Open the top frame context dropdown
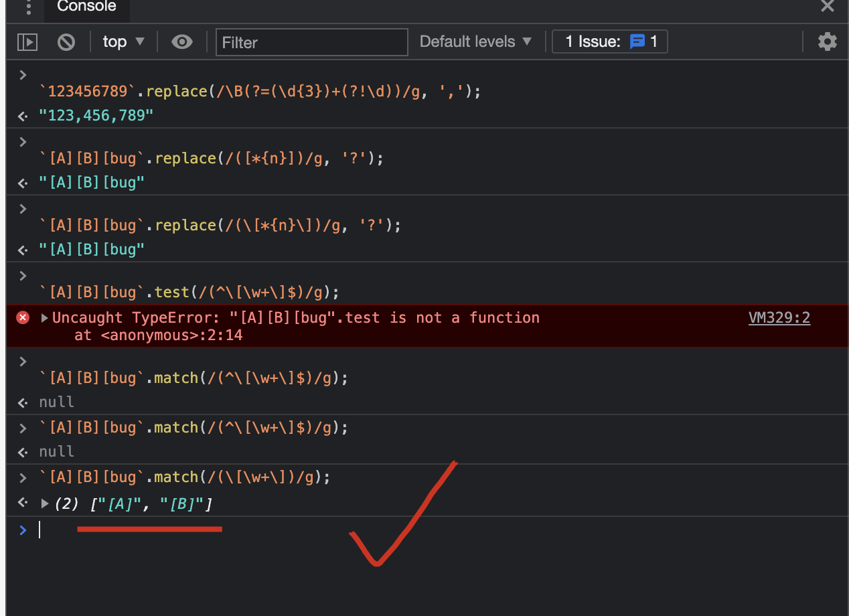849x616 pixels. click(123, 42)
